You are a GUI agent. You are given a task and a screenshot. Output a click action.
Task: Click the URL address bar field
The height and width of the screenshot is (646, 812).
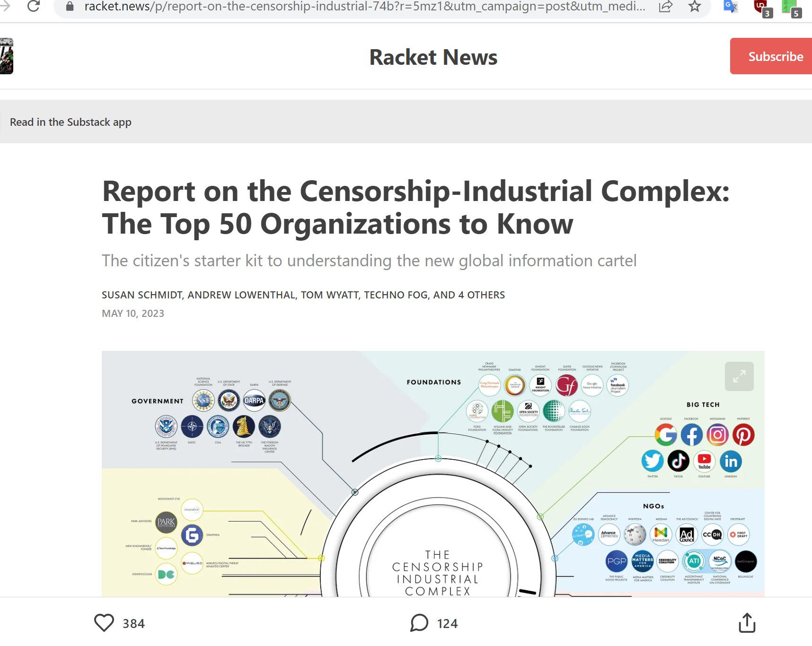[x=364, y=7]
